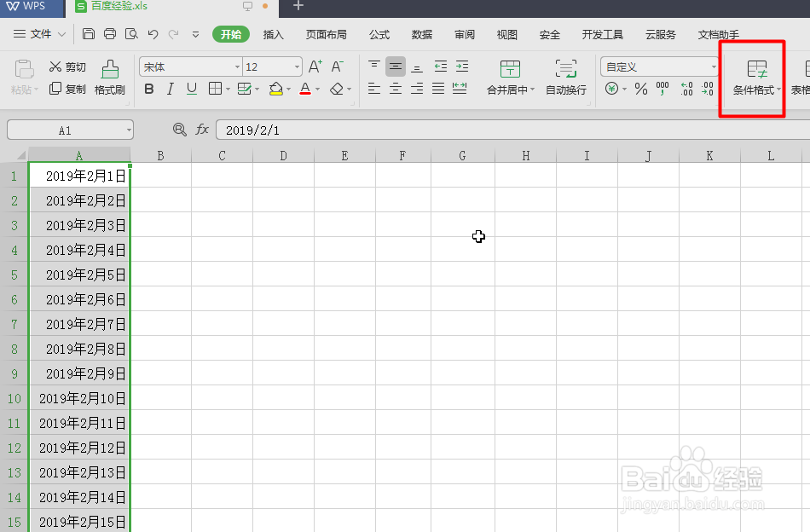Open the Name Box dropdown arrow
The height and width of the screenshot is (532, 810).
pos(129,130)
